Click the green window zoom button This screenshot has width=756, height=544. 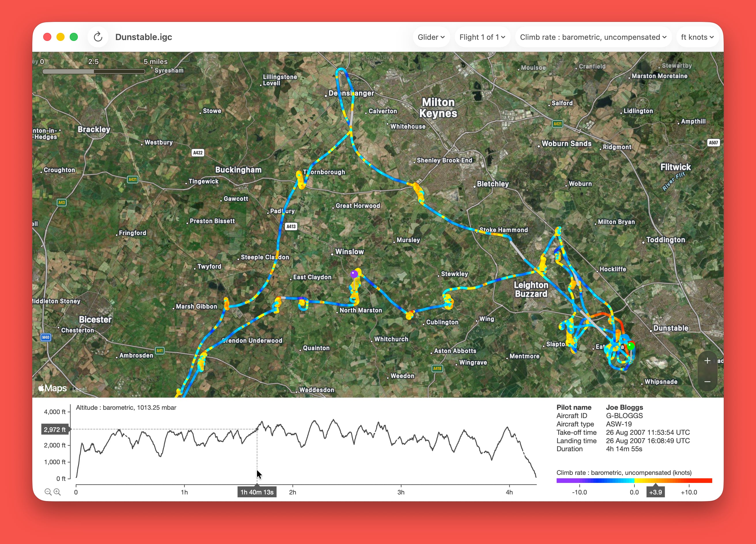tap(74, 37)
